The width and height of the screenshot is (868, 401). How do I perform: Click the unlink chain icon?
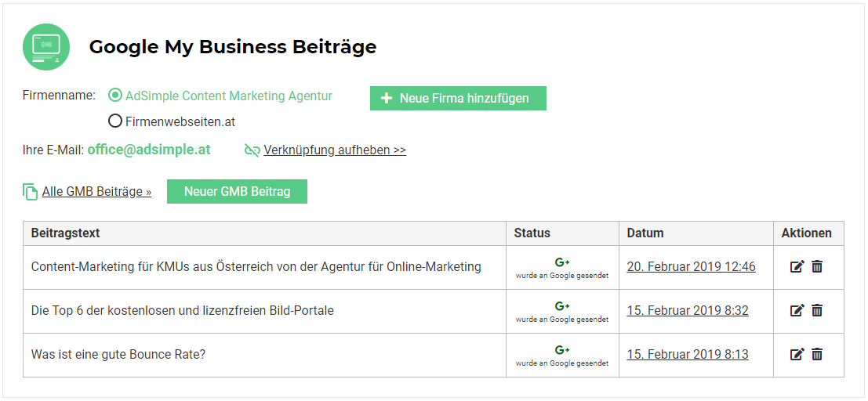coord(252,150)
